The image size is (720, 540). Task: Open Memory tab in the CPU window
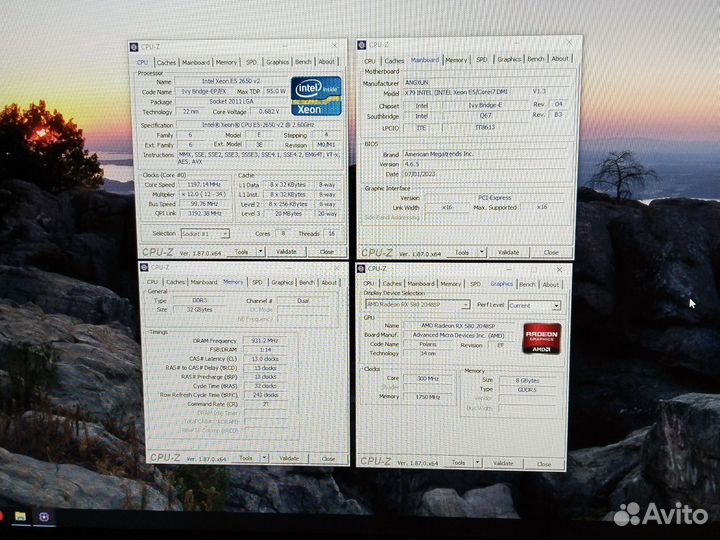[226, 62]
